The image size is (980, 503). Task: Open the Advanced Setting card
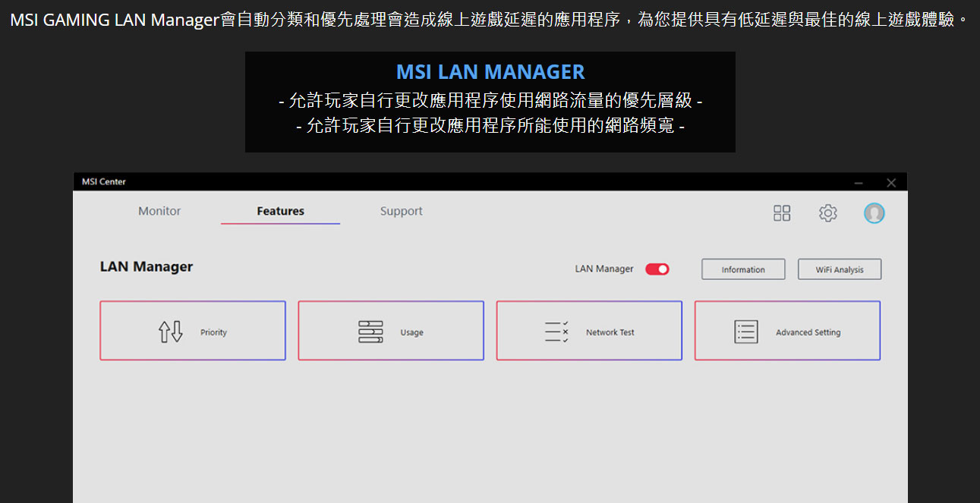click(787, 331)
